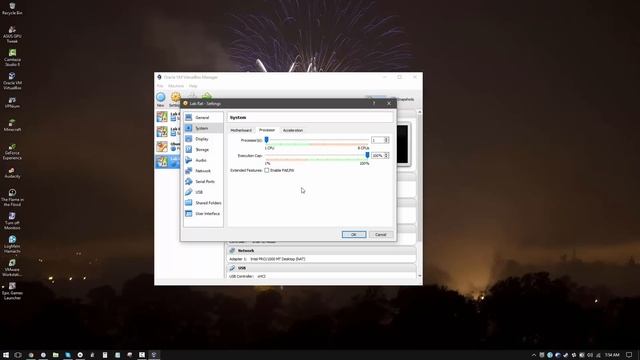The image size is (640, 360).
Task: Click New toolbar icon in VirtualBox Manager
Action: click(161, 99)
